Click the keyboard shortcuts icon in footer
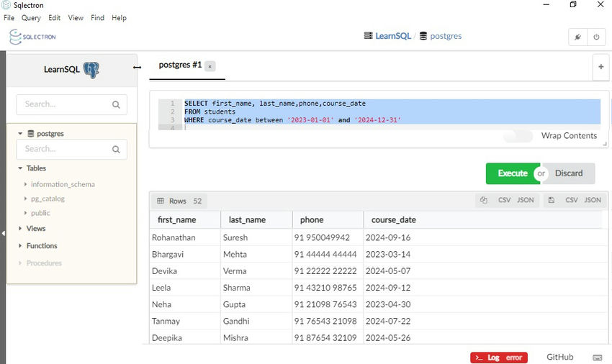This screenshot has width=612, height=364. (x=597, y=358)
